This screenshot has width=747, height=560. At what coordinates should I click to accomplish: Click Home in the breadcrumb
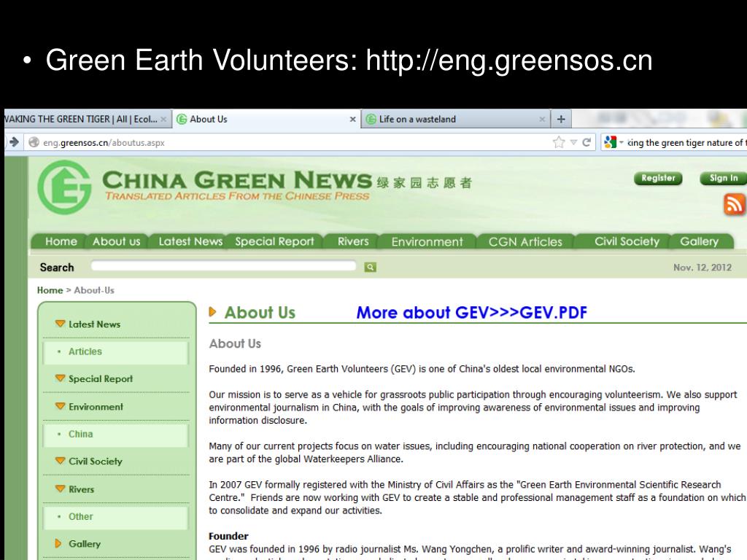(50, 290)
